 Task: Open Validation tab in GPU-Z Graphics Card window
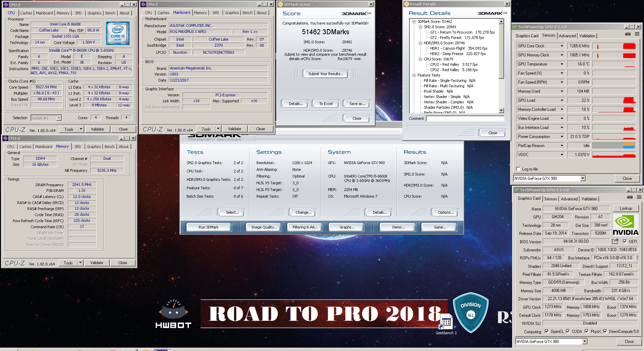pos(589,199)
